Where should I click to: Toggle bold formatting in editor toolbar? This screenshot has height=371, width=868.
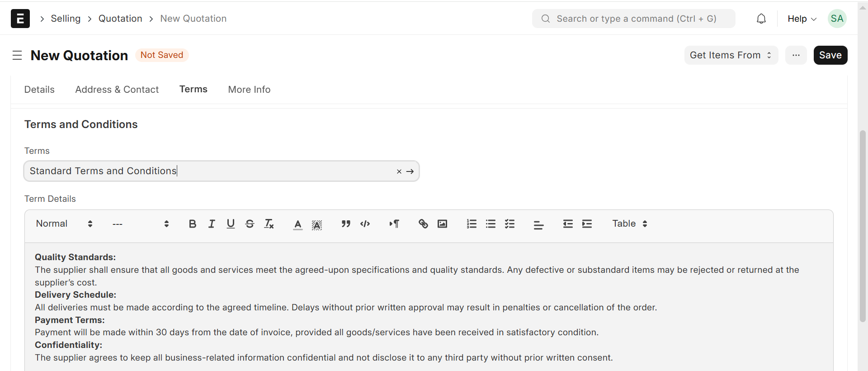(x=193, y=224)
